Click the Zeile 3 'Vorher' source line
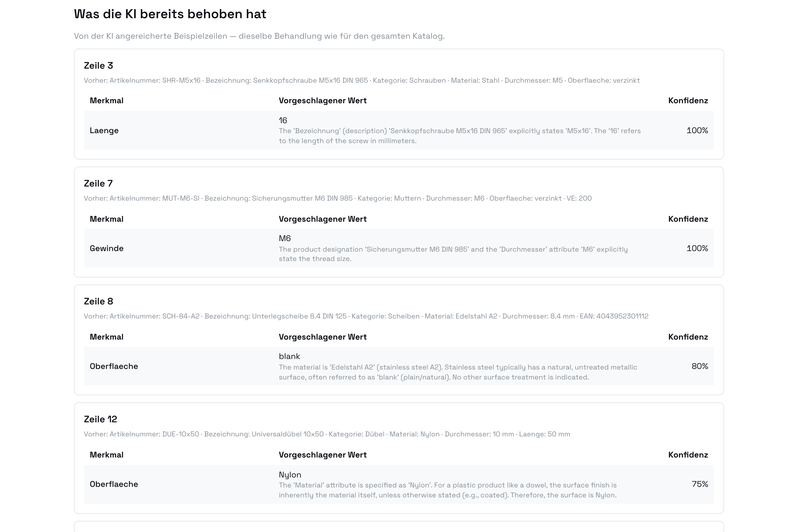Screen dimensions: 798x532 click(362, 80)
